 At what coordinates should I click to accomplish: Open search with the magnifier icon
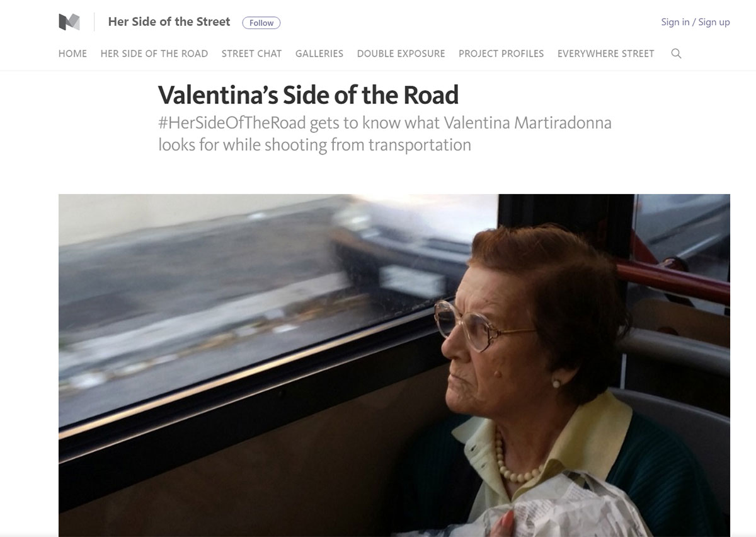coord(676,54)
